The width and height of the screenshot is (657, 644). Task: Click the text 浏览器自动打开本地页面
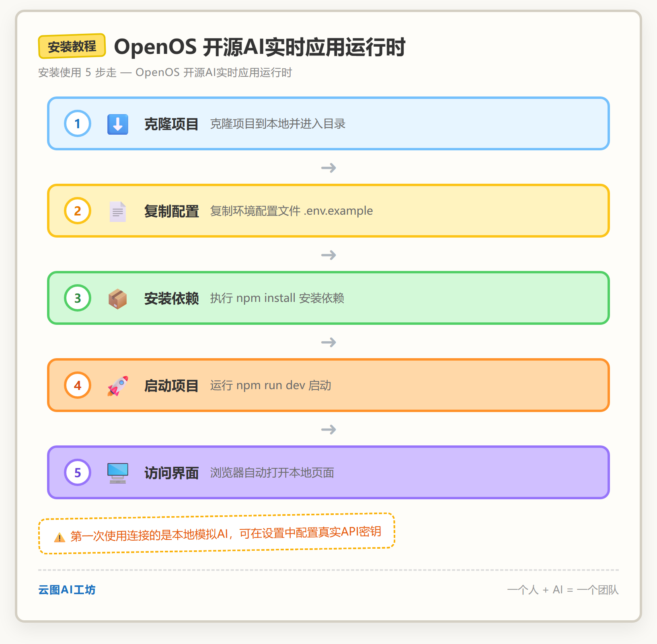(272, 472)
